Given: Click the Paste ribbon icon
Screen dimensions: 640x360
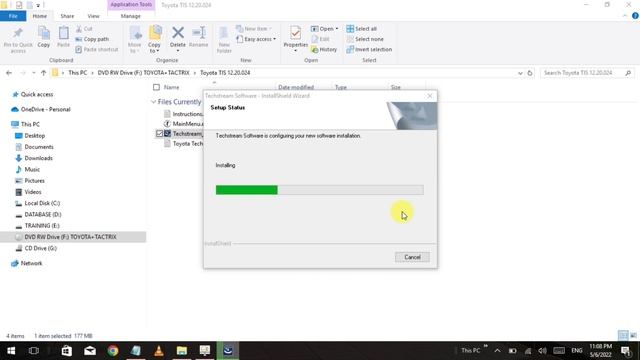Looking at the screenshot, I should tap(63, 37).
